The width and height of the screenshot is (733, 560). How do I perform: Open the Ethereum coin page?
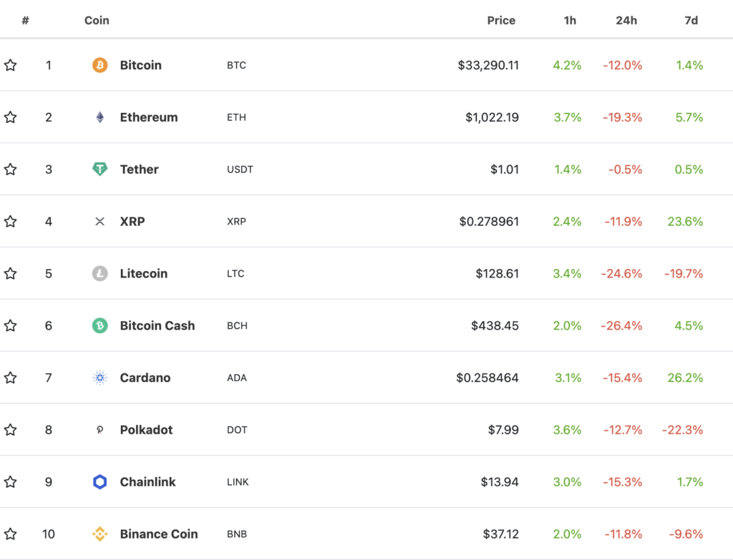point(148,117)
